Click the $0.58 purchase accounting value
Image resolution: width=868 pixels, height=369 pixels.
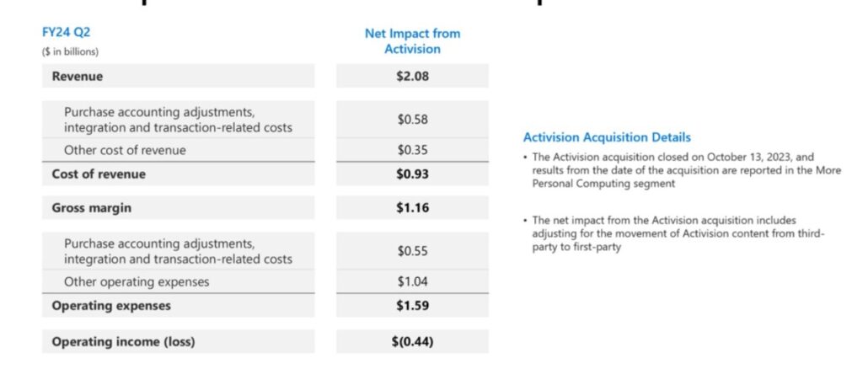412,120
